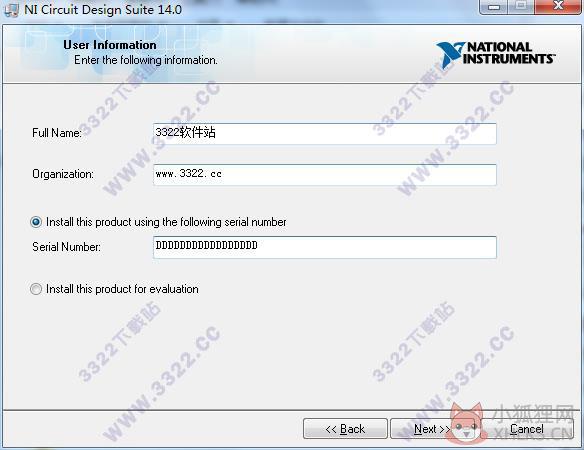This screenshot has width=584, height=450.
Task: Close the installer window
Action: (x=558, y=6)
